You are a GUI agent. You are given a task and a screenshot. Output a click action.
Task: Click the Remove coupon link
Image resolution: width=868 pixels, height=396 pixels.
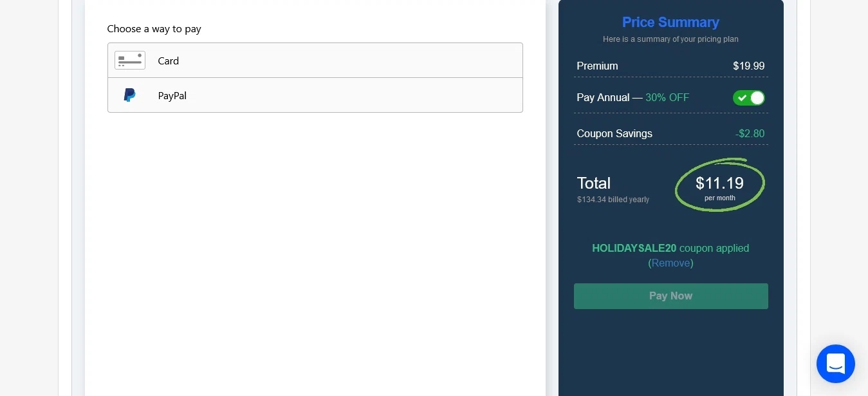pyautogui.click(x=670, y=263)
